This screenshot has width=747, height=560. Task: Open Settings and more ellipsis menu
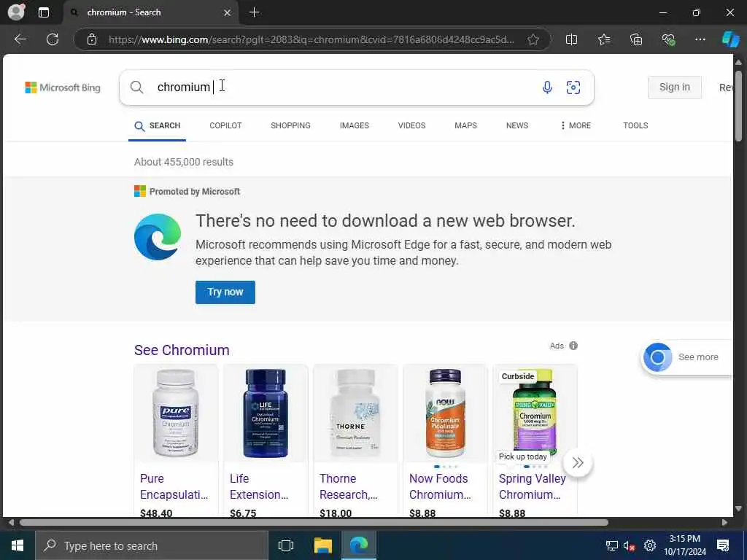700,39
